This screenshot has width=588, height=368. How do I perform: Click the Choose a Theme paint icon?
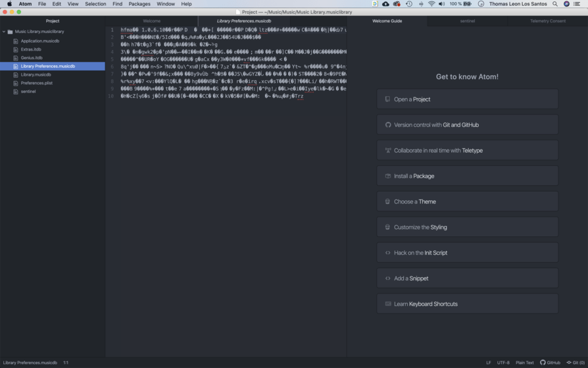point(388,201)
